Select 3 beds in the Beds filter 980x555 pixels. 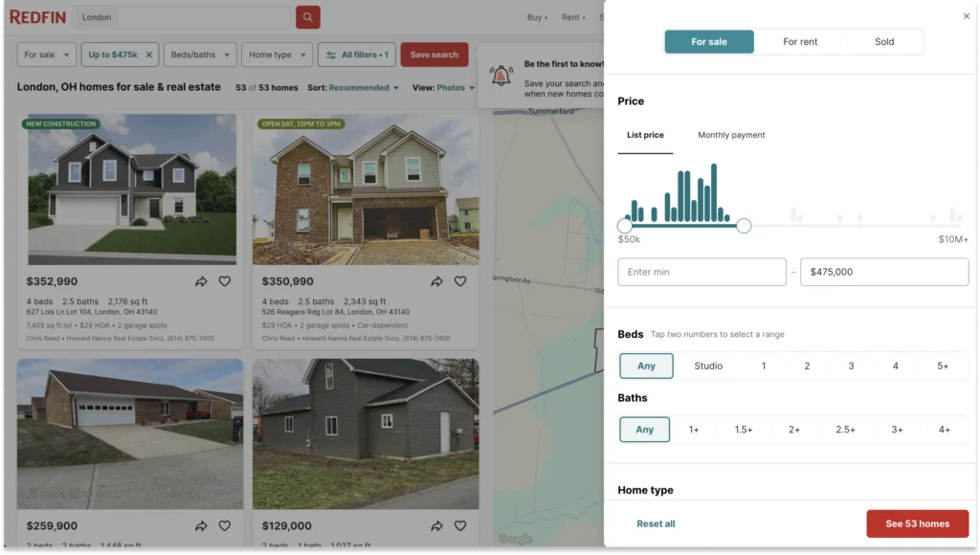click(x=851, y=366)
